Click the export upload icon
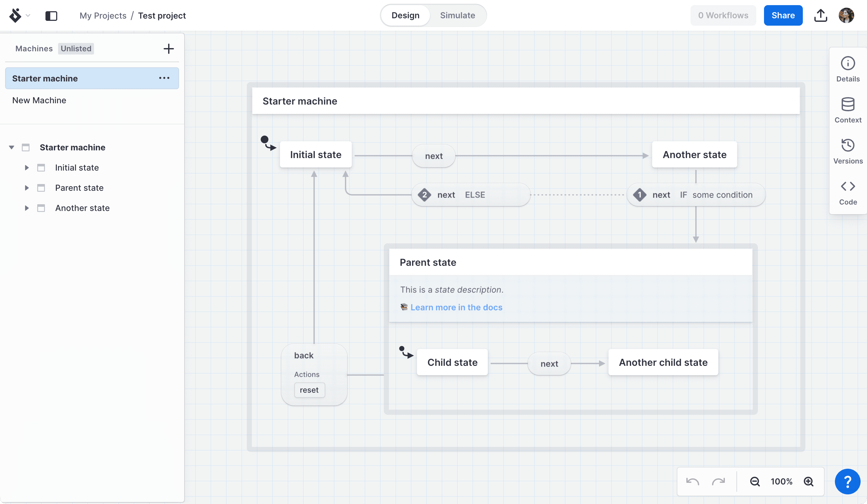The height and width of the screenshot is (504, 867). (x=820, y=15)
